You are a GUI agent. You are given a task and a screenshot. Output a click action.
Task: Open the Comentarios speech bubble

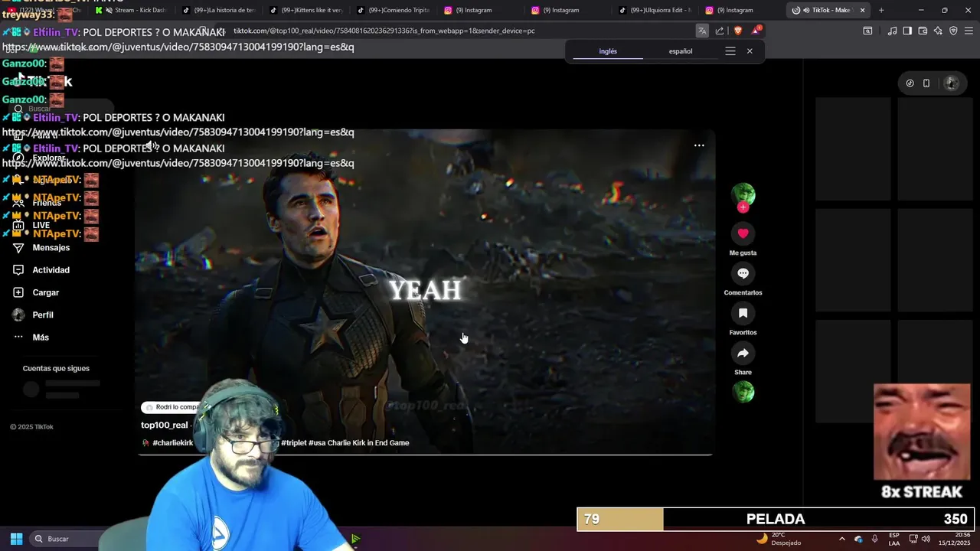point(743,273)
